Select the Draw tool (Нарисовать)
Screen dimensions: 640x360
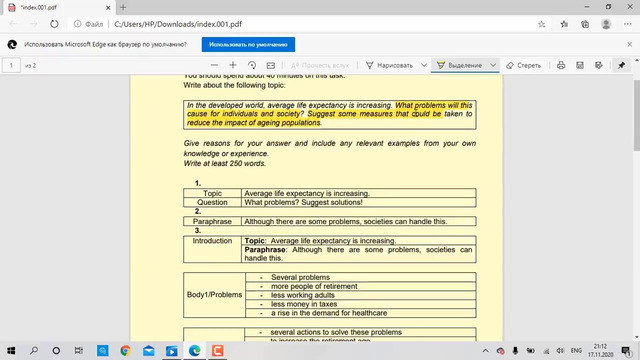pyautogui.click(x=390, y=65)
